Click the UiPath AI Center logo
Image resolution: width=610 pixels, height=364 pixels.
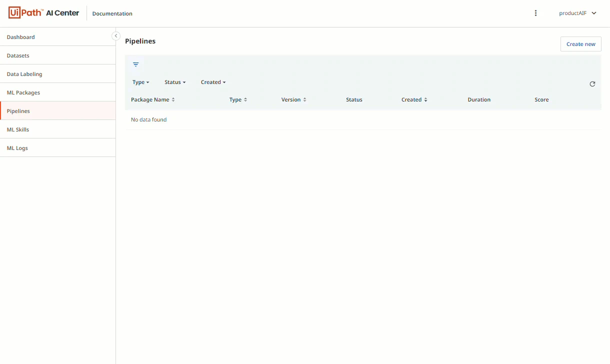(44, 13)
